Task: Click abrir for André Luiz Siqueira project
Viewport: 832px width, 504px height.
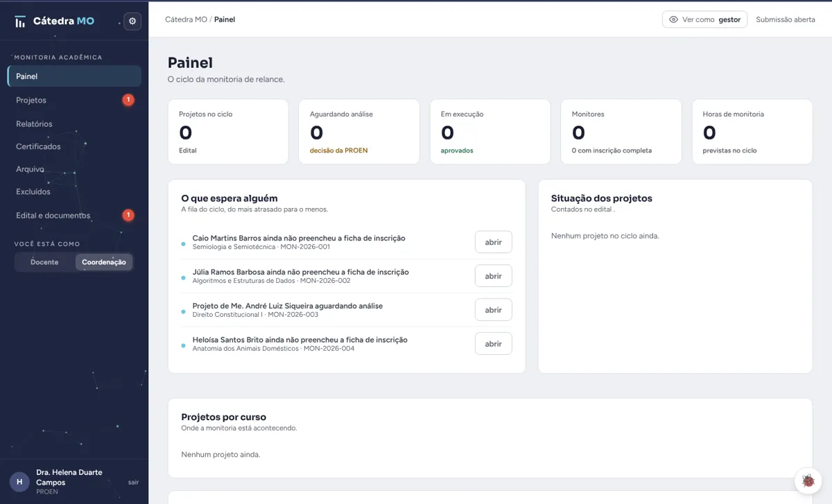Action: click(x=493, y=310)
